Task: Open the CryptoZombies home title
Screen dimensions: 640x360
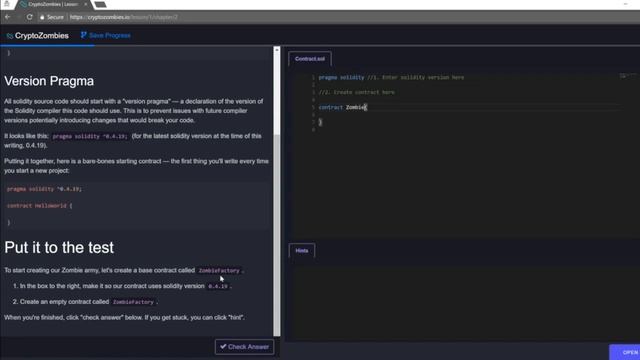Action: 42,36
